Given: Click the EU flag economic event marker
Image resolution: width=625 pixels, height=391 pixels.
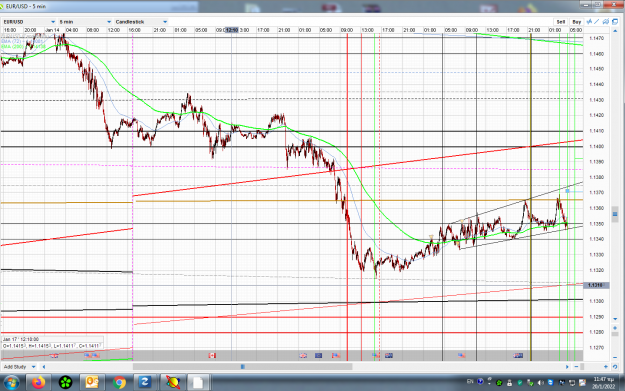Looking at the screenshot, I should pyautogui.click(x=318, y=355).
